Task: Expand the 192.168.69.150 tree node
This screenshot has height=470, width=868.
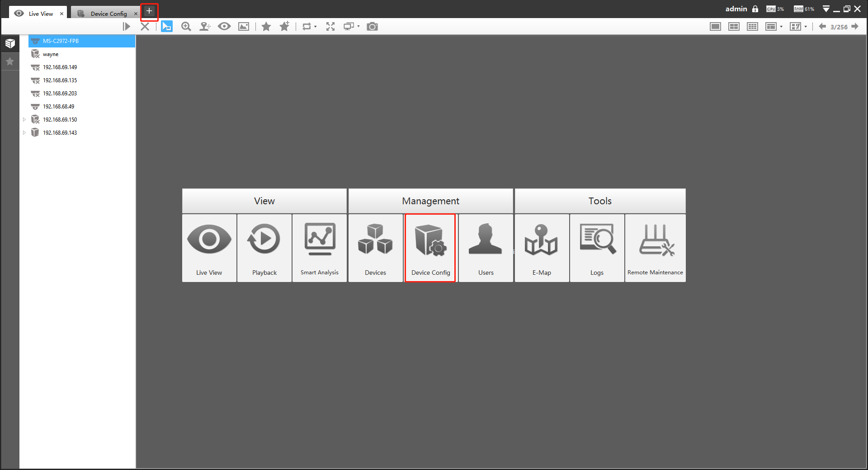Action: 24,120
